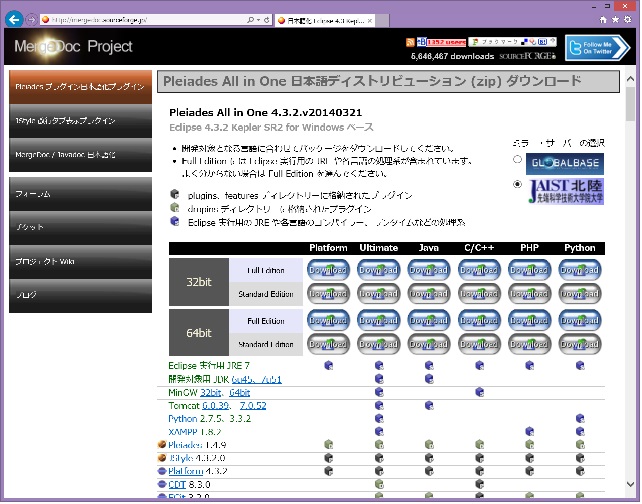Click the browser forward arrow
This screenshot has height=504, width=642.
(31, 19)
